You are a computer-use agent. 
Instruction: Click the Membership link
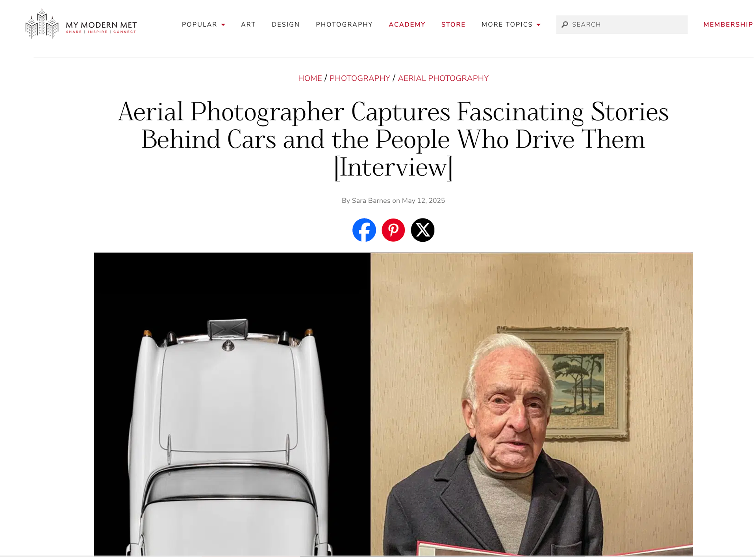point(728,24)
